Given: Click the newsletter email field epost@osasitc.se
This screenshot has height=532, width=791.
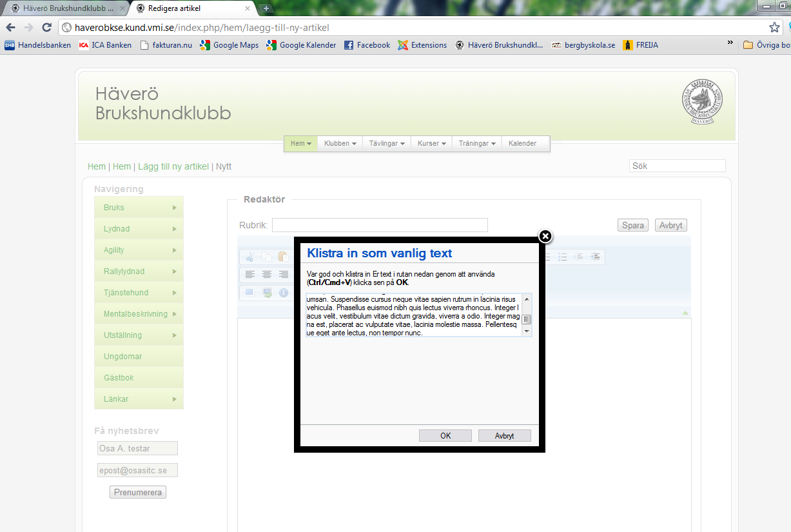Looking at the screenshot, I should [137, 470].
